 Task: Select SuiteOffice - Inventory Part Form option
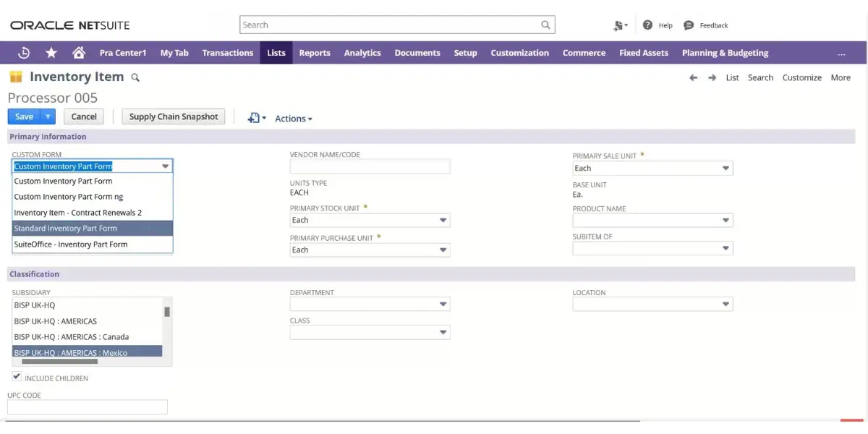click(x=93, y=244)
